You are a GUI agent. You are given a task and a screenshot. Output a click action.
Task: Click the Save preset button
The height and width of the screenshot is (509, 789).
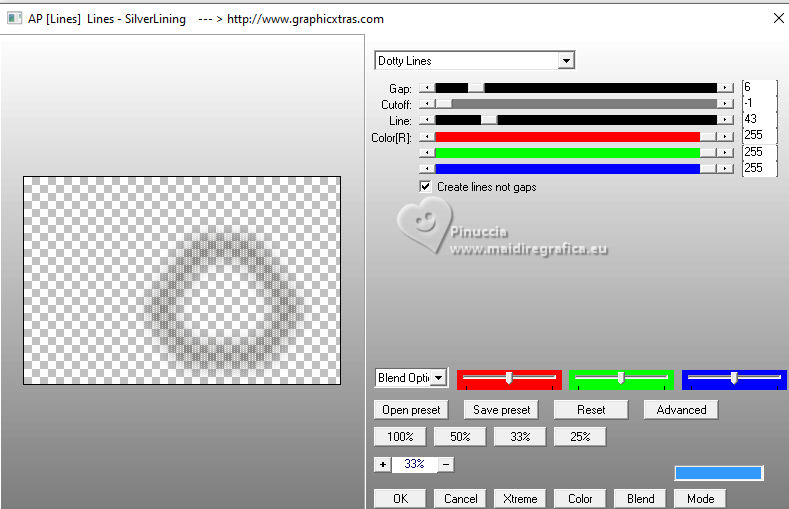501,410
